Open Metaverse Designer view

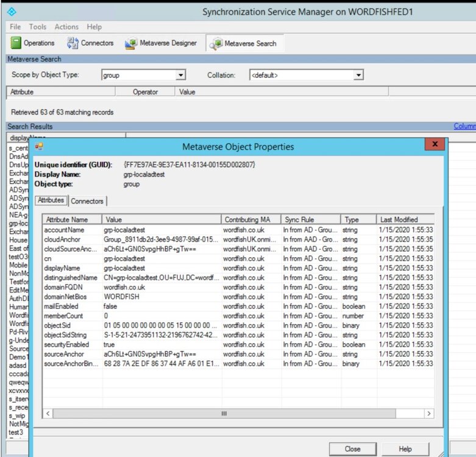(x=161, y=43)
